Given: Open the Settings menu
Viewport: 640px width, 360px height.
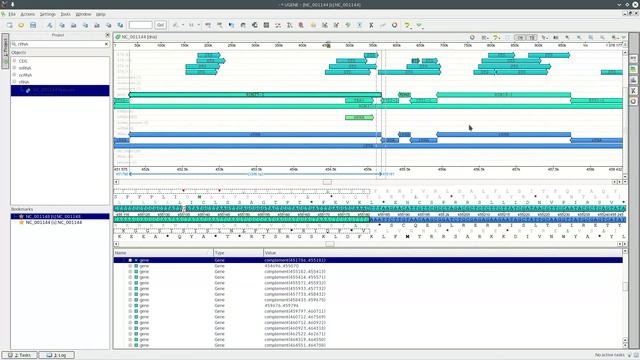Looking at the screenshot, I should point(47,14).
